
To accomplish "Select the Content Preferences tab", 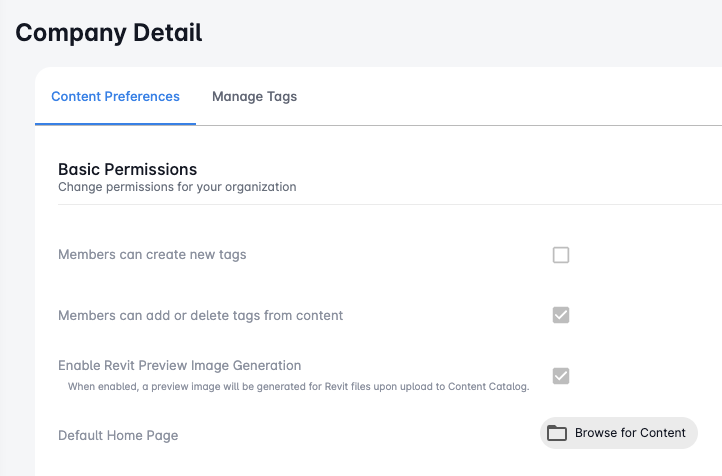I will point(115,97).
